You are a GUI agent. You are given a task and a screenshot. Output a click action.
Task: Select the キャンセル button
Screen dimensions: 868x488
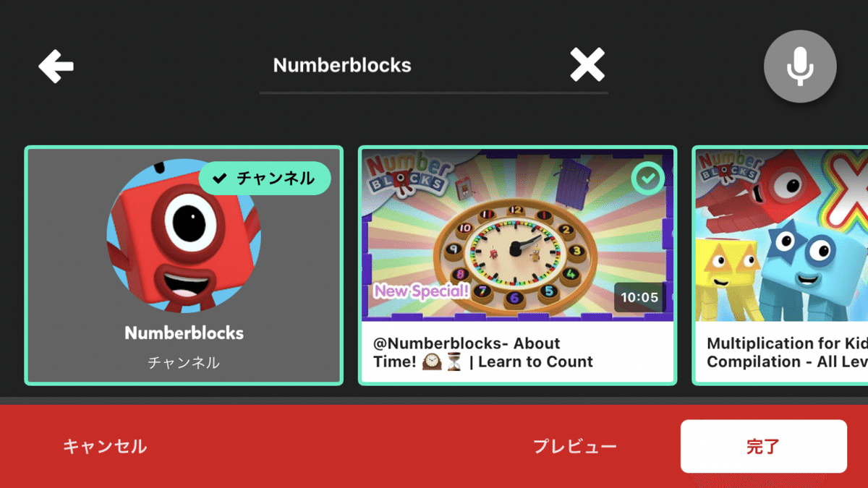(x=105, y=446)
